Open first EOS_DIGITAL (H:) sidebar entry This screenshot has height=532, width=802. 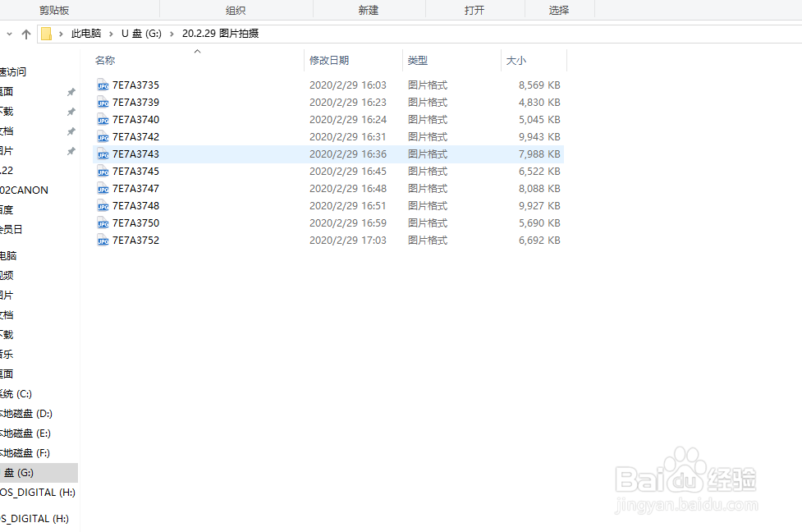coord(38,493)
